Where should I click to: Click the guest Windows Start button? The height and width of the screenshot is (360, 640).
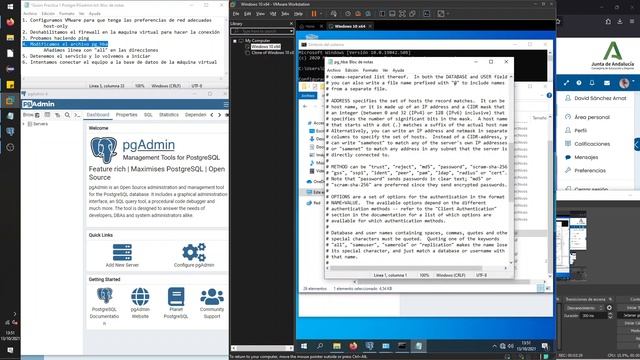304,346
